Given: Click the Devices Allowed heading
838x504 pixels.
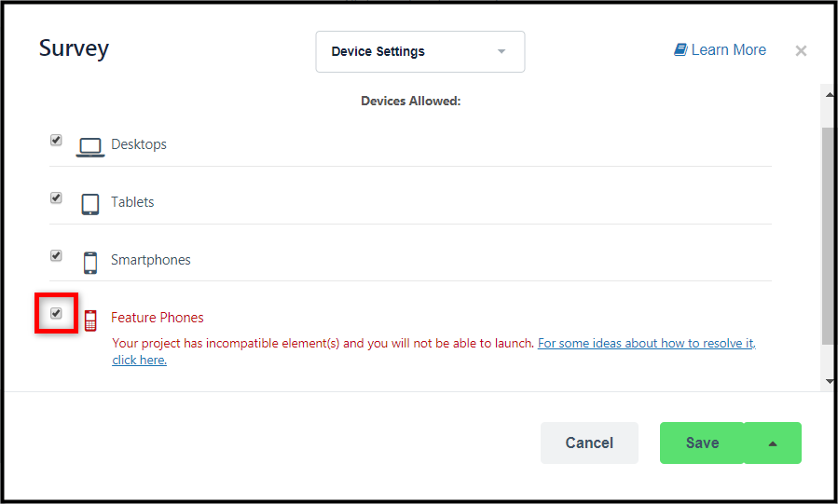Looking at the screenshot, I should pos(410,101).
